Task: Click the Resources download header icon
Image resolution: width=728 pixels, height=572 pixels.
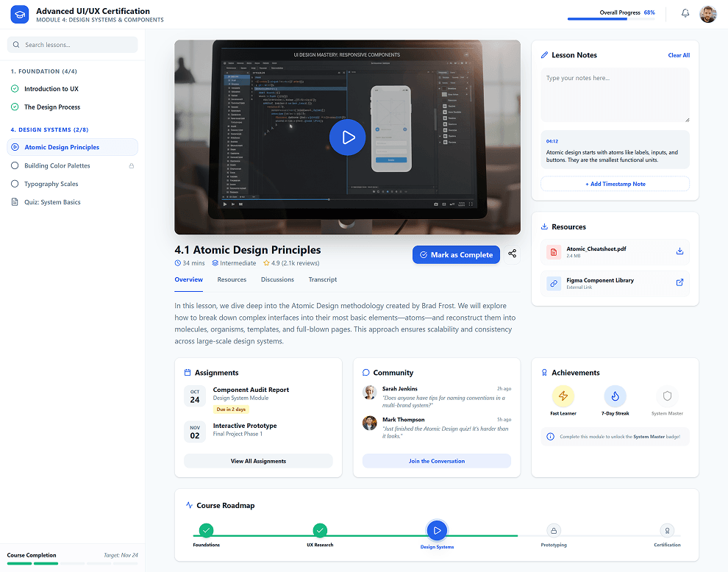Action: 544,226
